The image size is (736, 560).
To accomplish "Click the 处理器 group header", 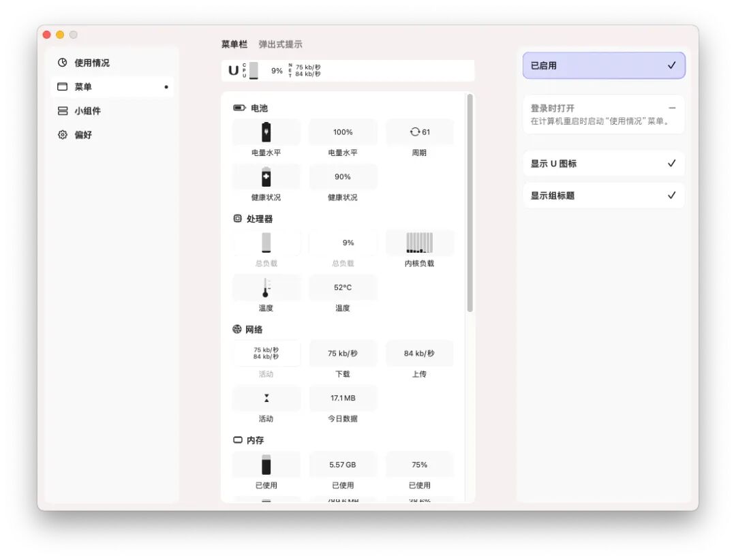I will (253, 219).
